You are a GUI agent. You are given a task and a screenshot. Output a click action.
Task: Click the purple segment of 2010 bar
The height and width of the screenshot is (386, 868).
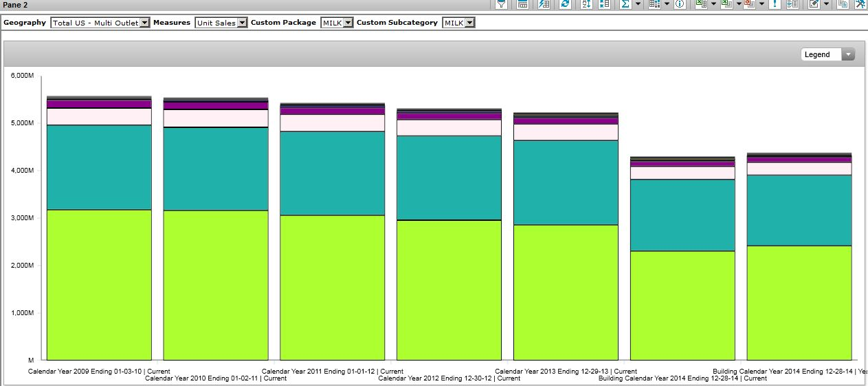tap(216, 106)
